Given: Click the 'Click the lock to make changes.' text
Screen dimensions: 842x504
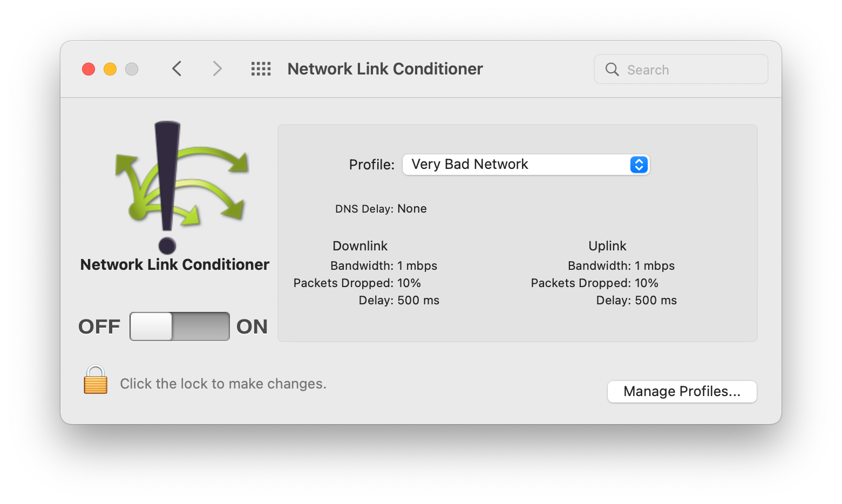Looking at the screenshot, I should (223, 384).
